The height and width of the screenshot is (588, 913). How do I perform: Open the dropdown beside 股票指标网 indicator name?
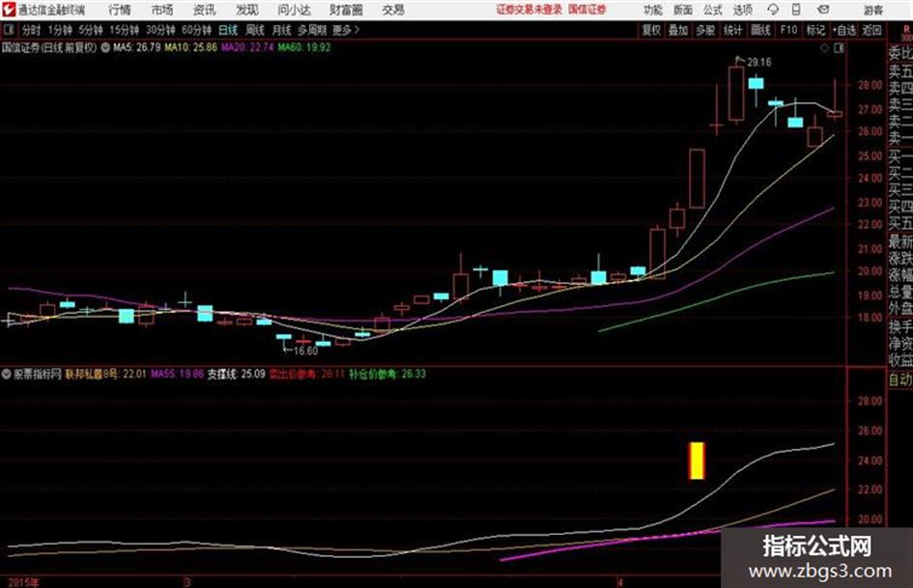tap(7, 374)
